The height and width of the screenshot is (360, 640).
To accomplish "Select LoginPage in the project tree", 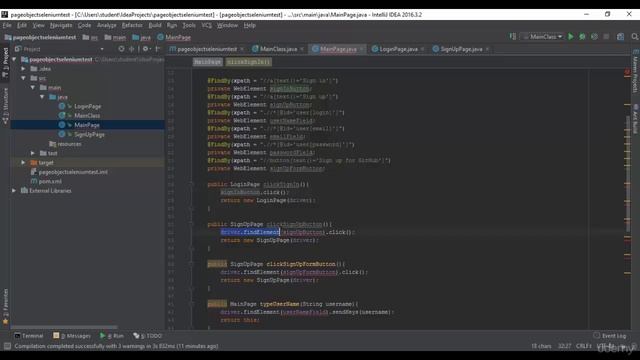I will coord(87,106).
